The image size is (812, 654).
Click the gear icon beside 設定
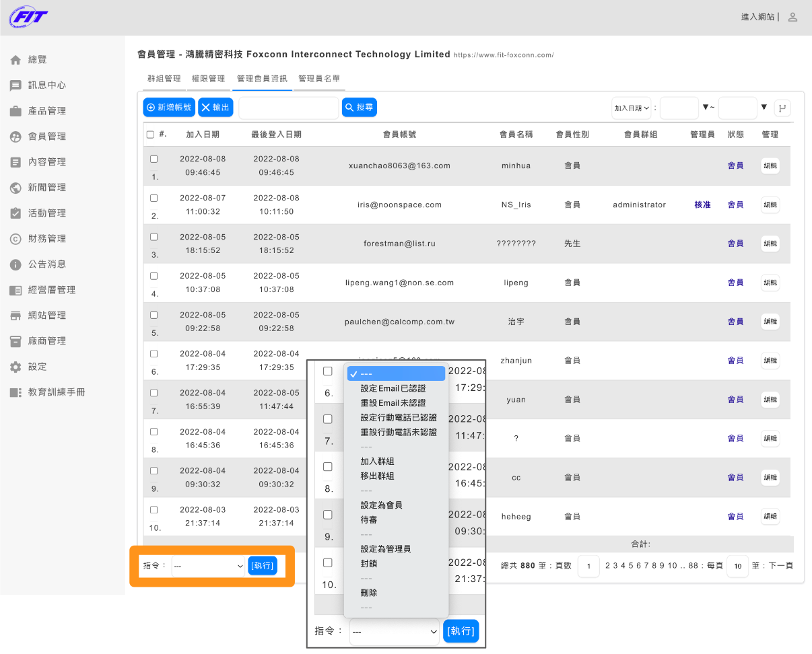15,367
